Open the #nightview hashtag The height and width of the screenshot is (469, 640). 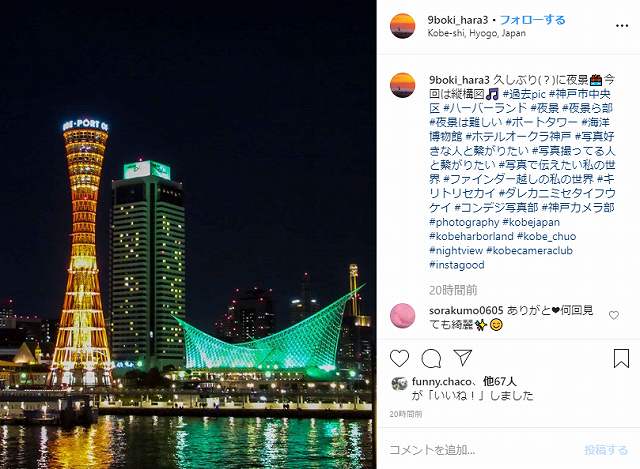pyautogui.click(x=456, y=251)
